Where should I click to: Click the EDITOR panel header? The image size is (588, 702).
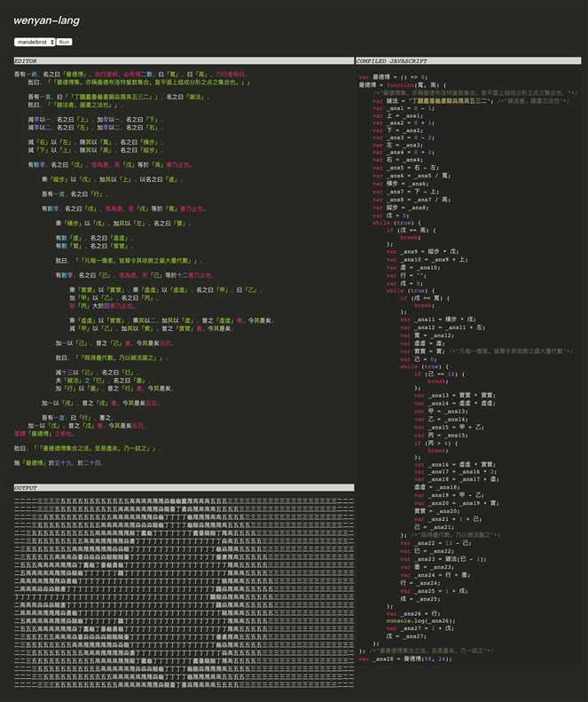(184, 60)
